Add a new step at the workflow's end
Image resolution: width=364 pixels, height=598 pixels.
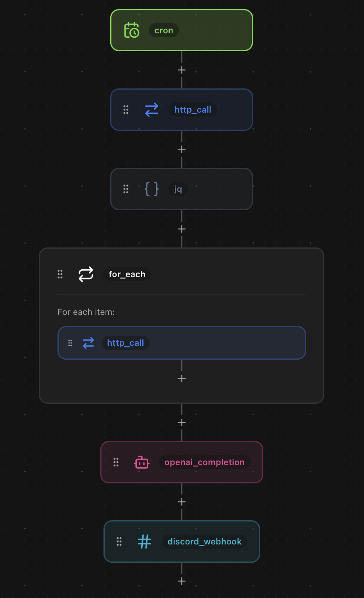[x=182, y=581]
